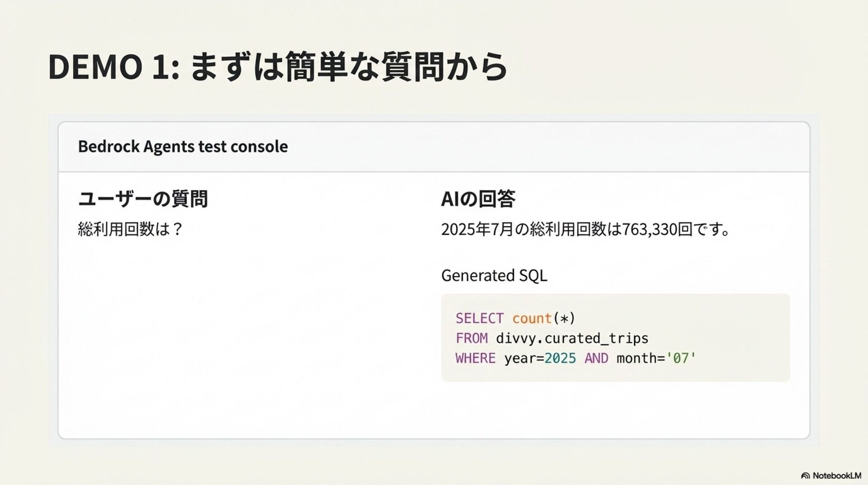Select the ユーザーの質問 heading
Image resolution: width=868 pixels, height=485 pixels.
(142, 199)
